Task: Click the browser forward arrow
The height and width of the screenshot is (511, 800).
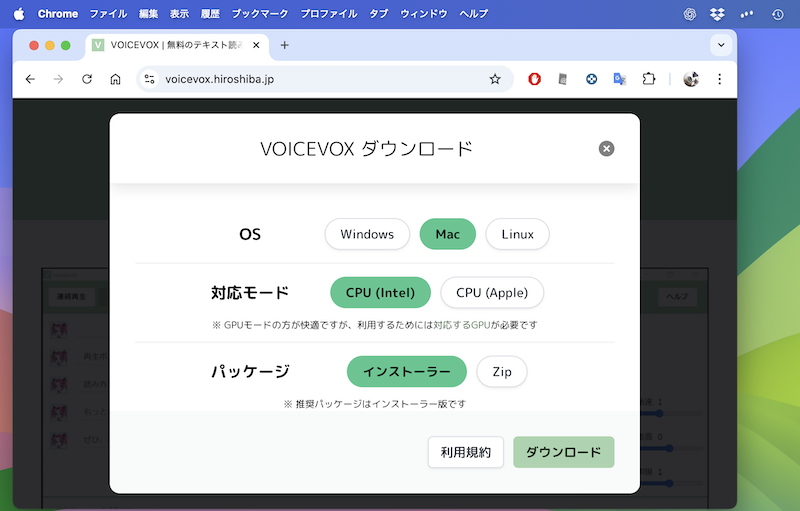Action: pyautogui.click(x=59, y=79)
